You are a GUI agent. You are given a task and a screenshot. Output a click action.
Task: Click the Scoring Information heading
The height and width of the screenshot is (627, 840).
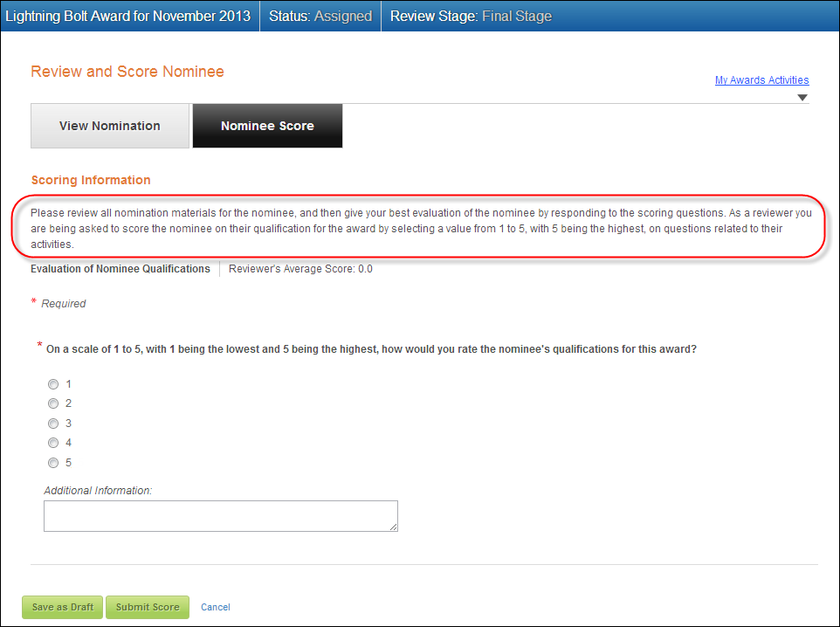click(91, 180)
